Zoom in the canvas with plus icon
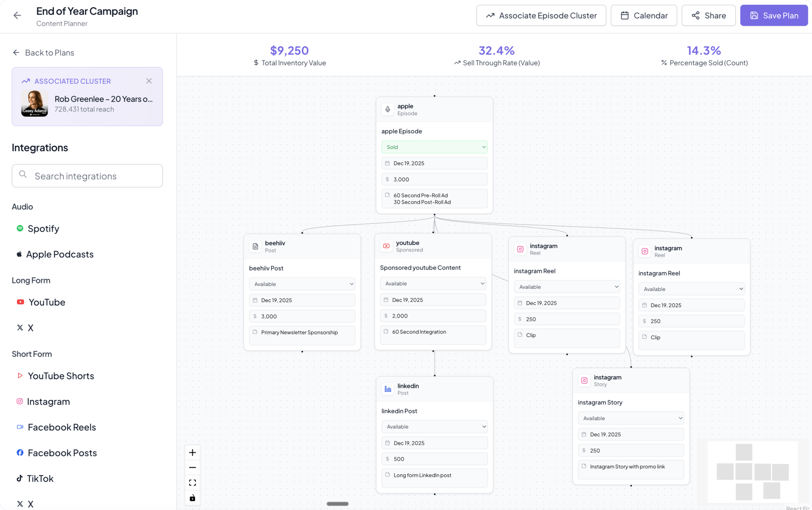 (192, 452)
